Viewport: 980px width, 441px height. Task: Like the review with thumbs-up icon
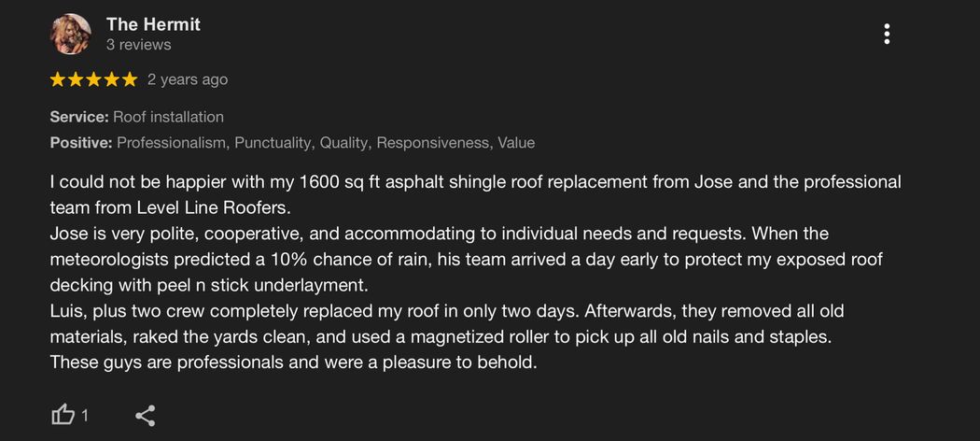point(63,416)
